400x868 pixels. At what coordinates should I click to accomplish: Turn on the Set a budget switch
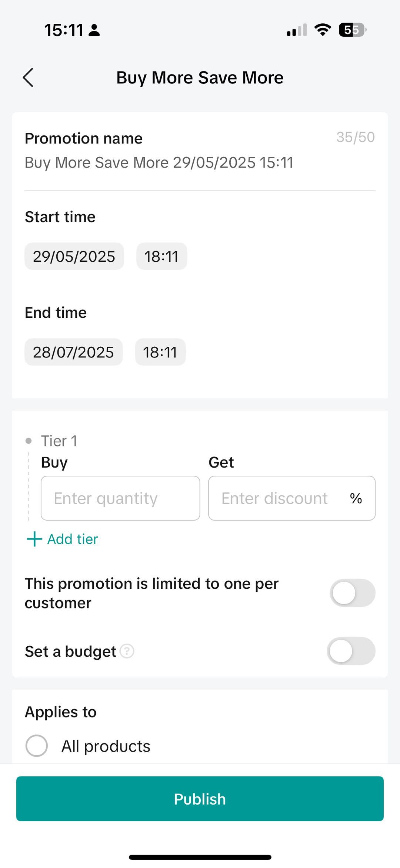tap(351, 651)
